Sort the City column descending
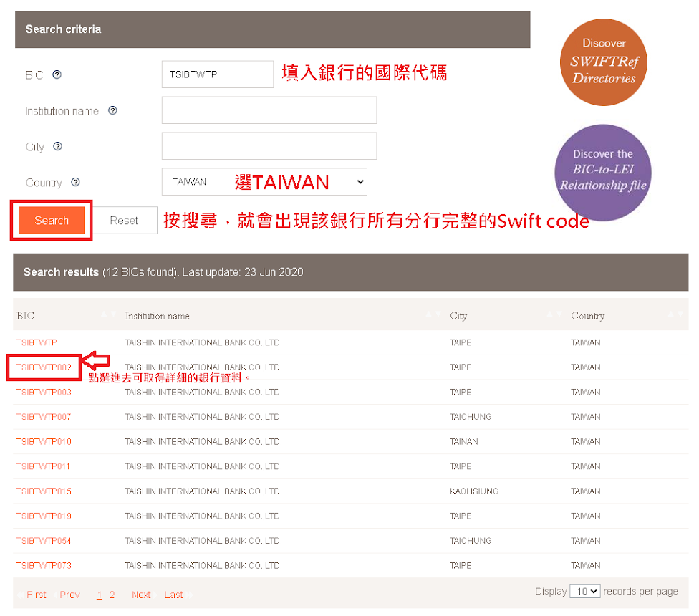The height and width of the screenshot is (616, 699). coord(559,315)
